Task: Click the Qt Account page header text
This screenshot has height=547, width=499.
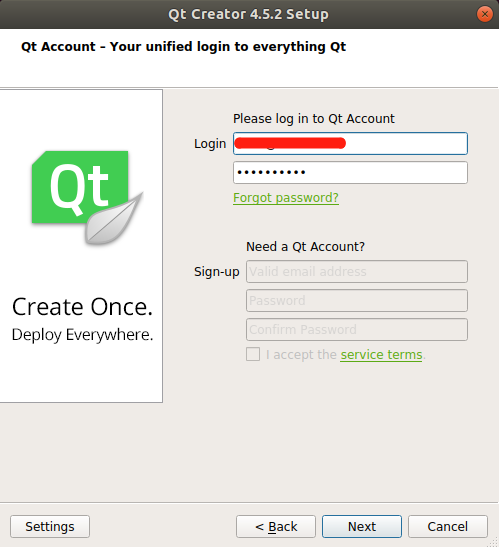Action: [x=184, y=46]
